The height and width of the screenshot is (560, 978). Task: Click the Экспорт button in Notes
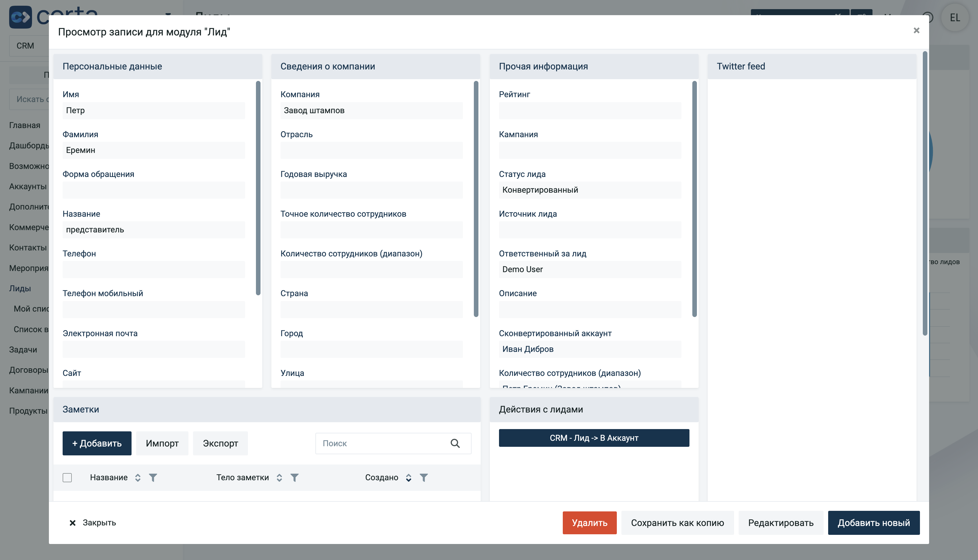[220, 443]
